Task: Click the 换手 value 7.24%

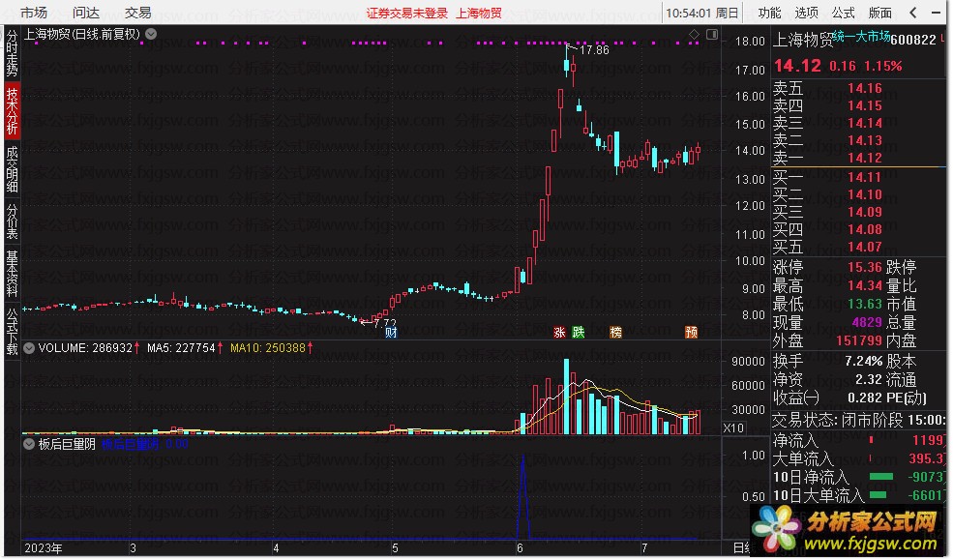Action: [x=863, y=361]
